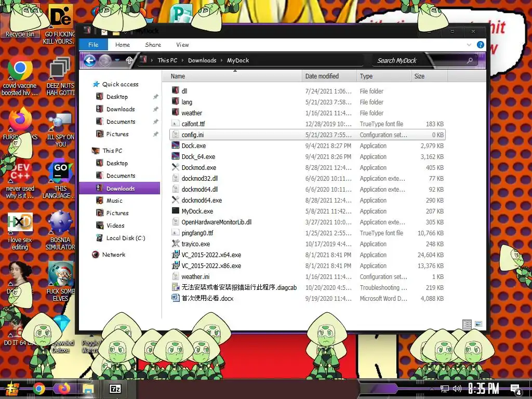Select the dockmod64.dll file name
The image size is (532, 399).
pos(199,189)
